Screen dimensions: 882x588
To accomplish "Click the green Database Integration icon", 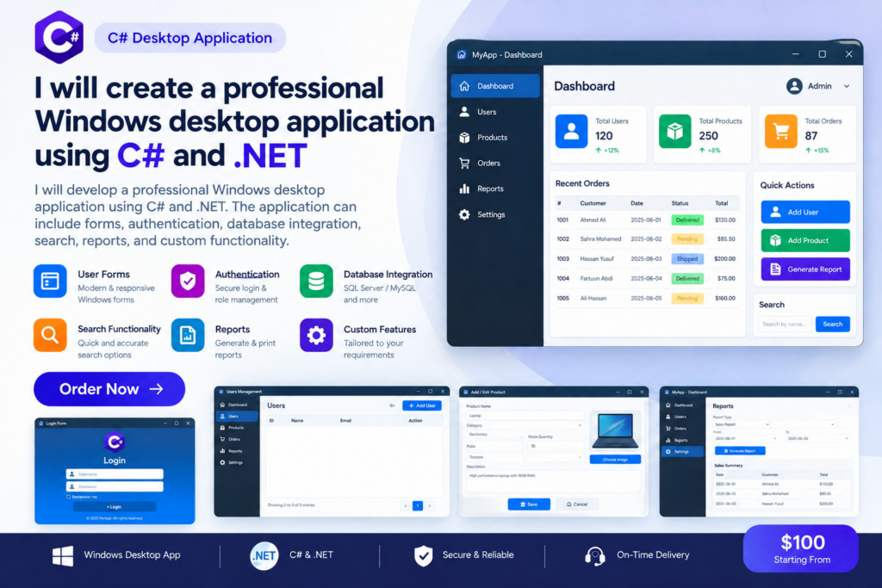I will click(x=316, y=281).
